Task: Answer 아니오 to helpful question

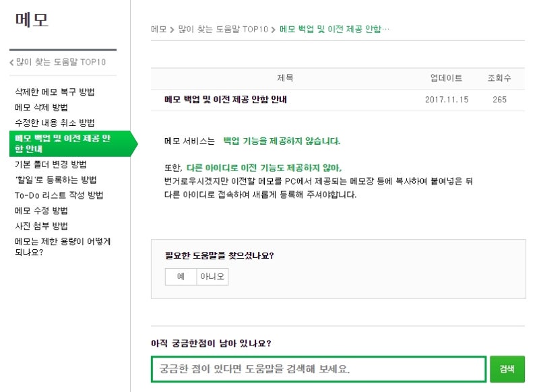Action: 212,277
